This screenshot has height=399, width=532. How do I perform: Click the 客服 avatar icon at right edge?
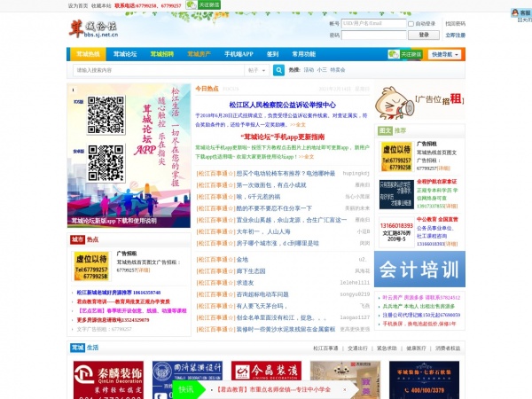[x=525, y=13]
